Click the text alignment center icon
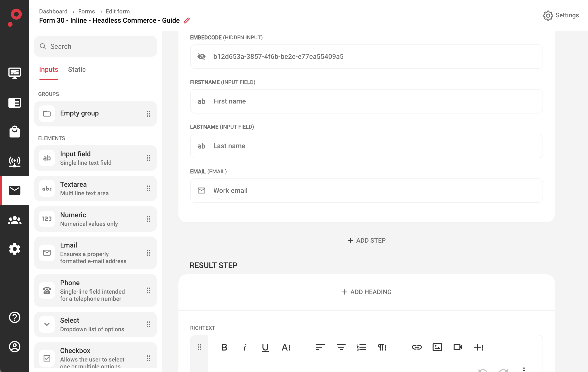588x372 pixels. pyautogui.click(x=341, y=347)
